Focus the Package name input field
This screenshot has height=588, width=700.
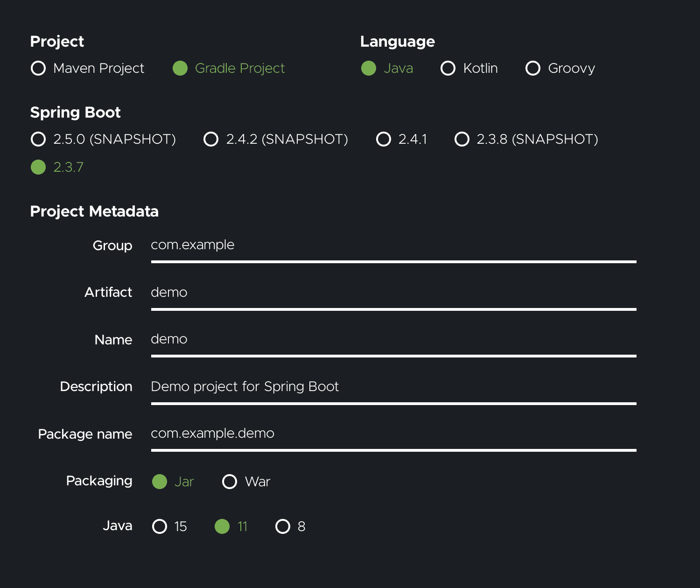393,436
